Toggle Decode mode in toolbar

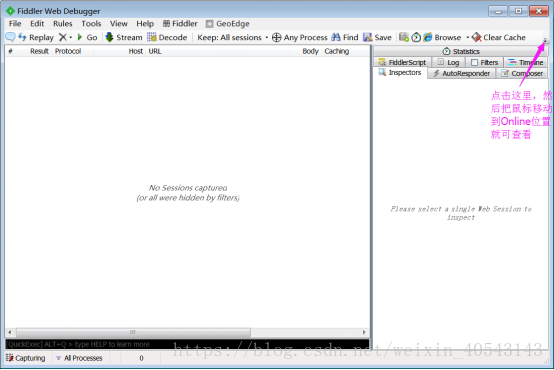(x=167, y=37)
